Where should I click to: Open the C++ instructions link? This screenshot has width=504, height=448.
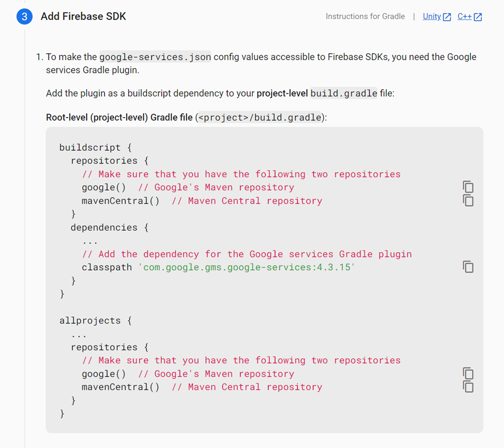(469, 17)
